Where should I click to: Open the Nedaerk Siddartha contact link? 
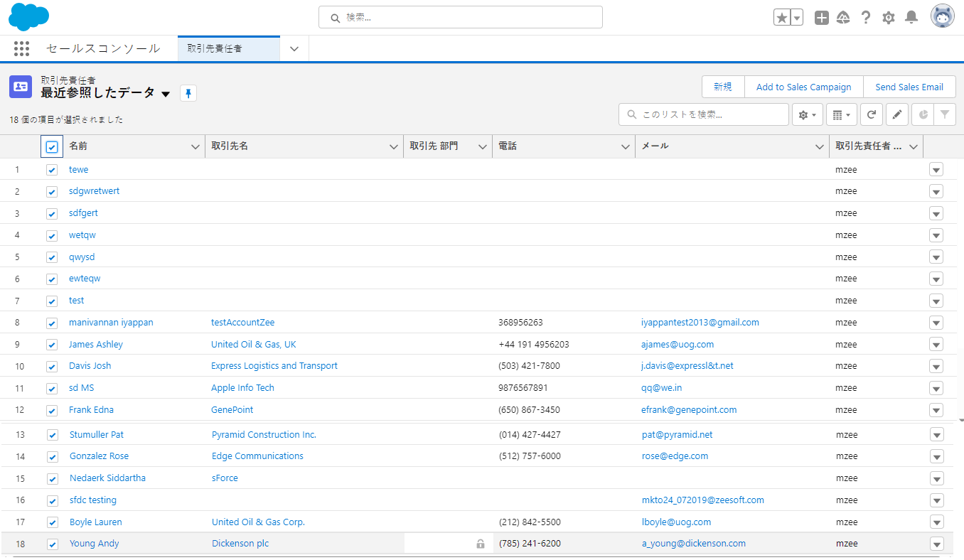[107, 478]
